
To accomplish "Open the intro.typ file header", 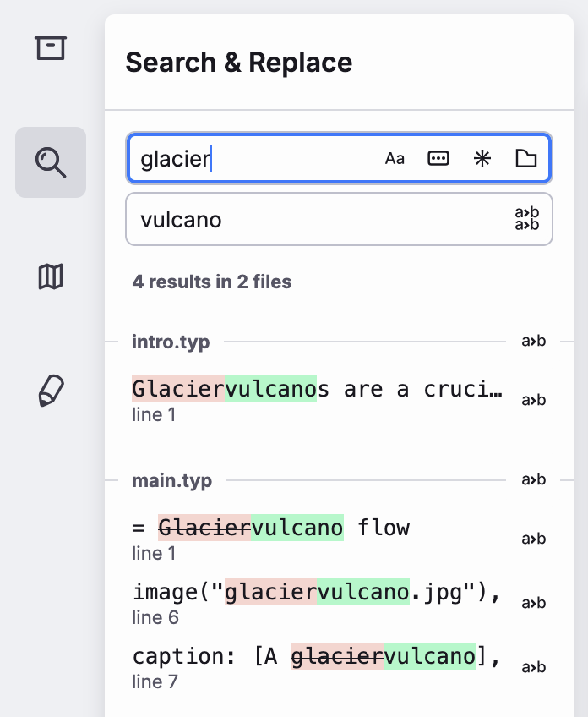I will [x=171, y=342].
